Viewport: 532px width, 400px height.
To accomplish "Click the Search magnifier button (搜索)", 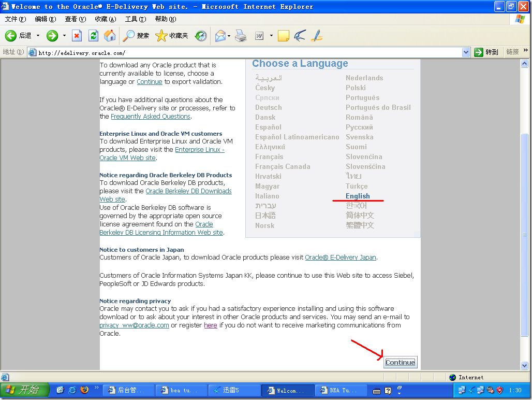I will [x=136, y=36].
